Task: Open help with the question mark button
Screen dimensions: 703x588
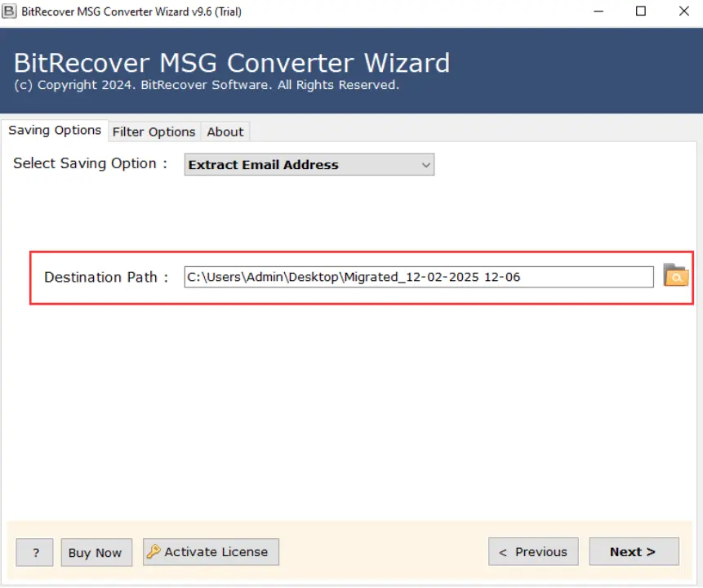Action: 34,553
